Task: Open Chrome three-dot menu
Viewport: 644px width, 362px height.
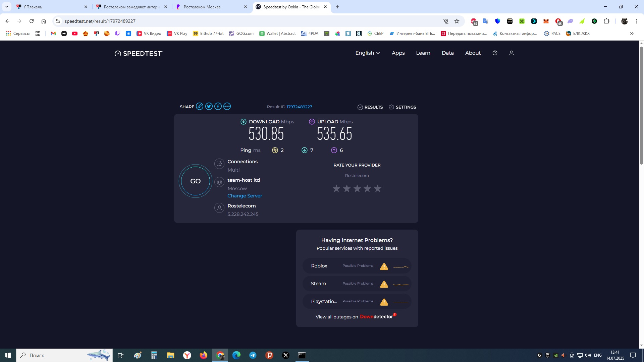Action: click(x=637, y=21)
